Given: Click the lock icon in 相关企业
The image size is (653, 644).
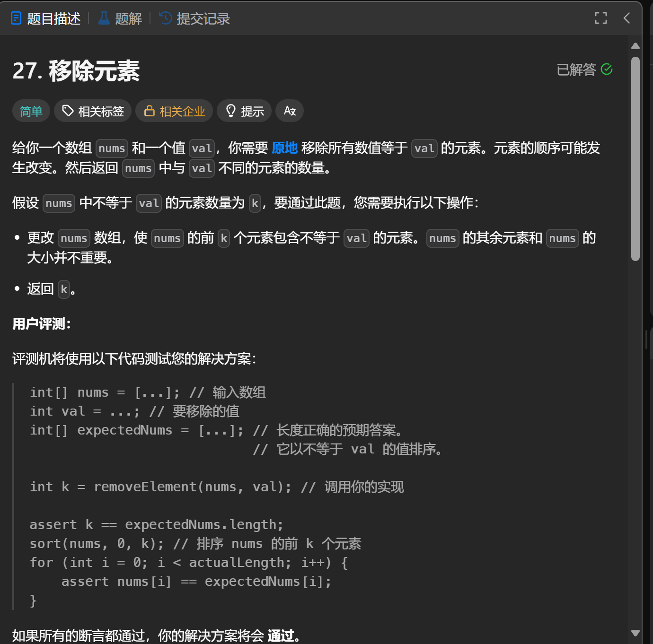Looking at the screenshot, I should point(150,111).
